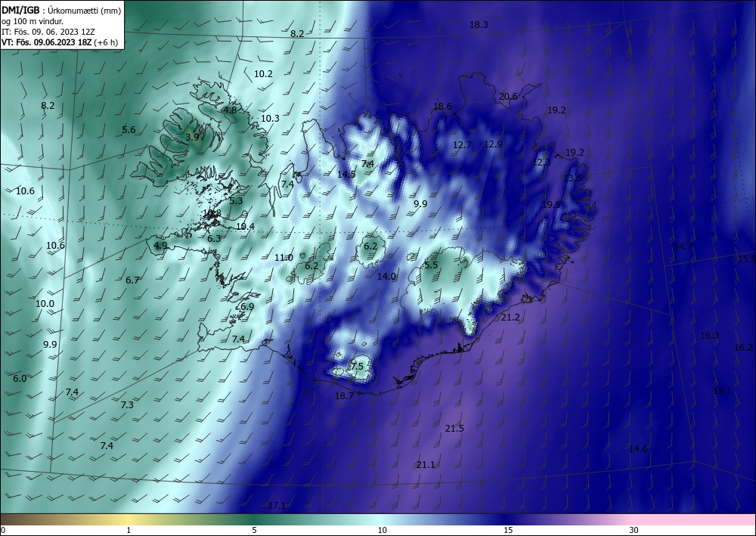Click the 18.7 value on the map
Screen dimensions: 756x536
[344, 395]
